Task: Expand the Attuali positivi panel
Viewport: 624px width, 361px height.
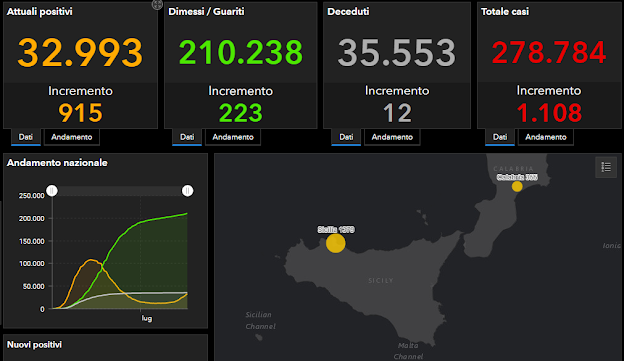Action: click(157, 4)
